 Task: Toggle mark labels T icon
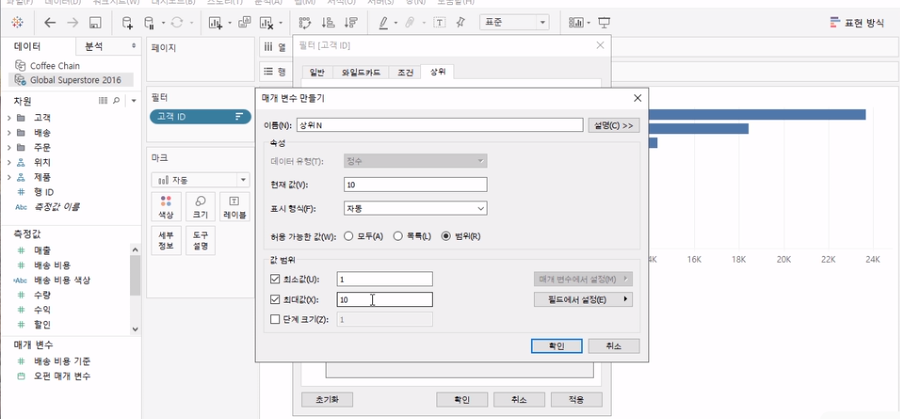(440, 23)
